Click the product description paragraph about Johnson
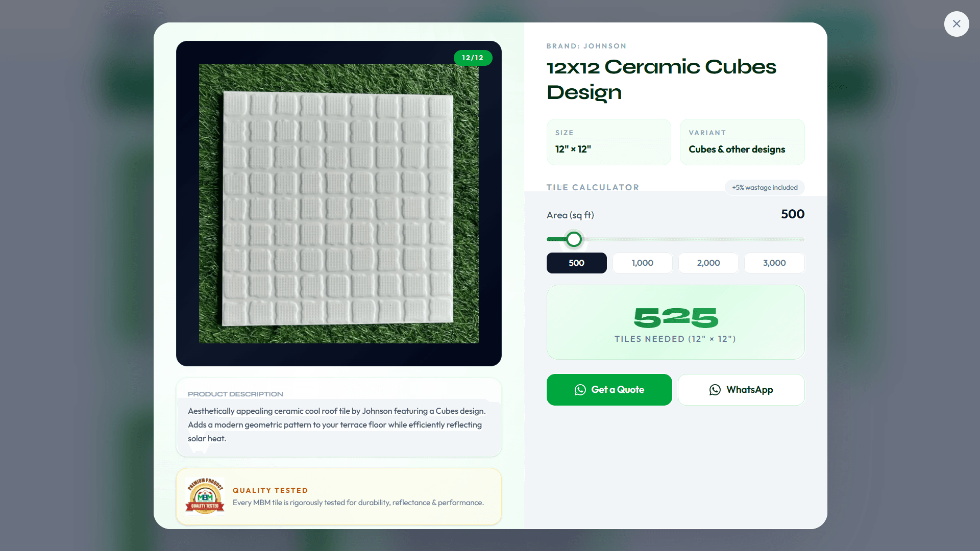The height and width of the screenshot is (551, 980). (x=337, y=424)
